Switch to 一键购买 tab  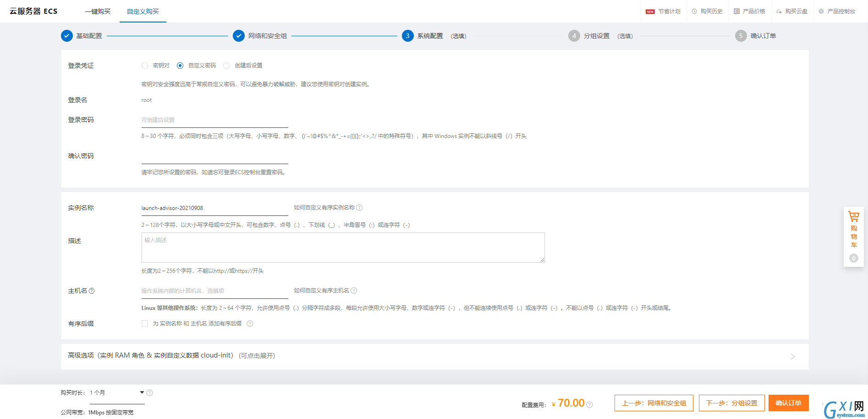(98, 11)
